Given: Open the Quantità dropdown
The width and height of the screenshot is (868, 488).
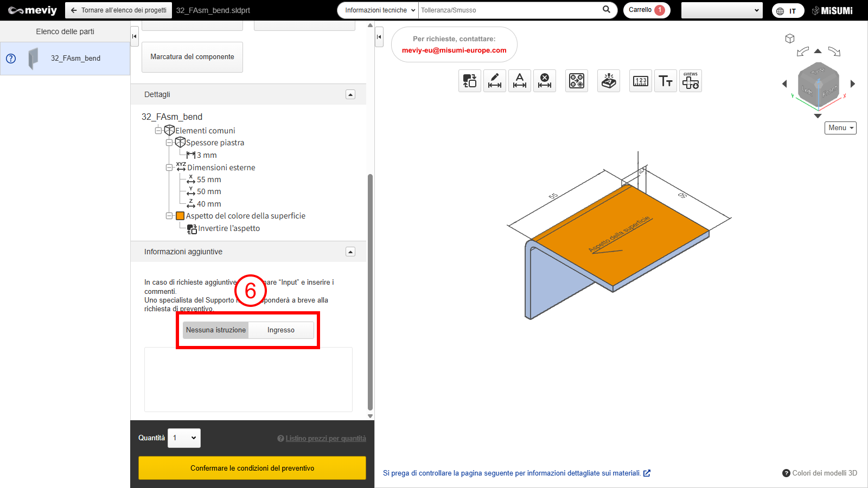Looking at the screenshot, I should point(184,438).
